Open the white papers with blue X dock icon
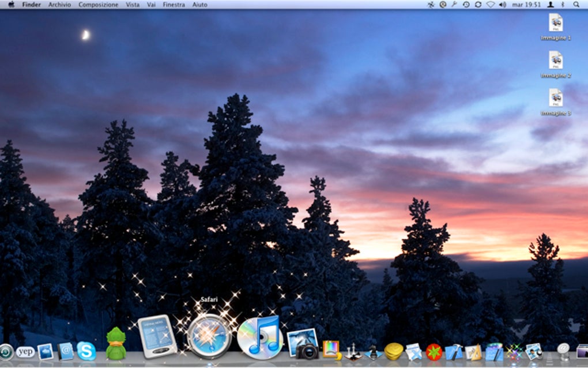This screenshot has width=588, height=368. pyautogui.click(x=414, y=352)
